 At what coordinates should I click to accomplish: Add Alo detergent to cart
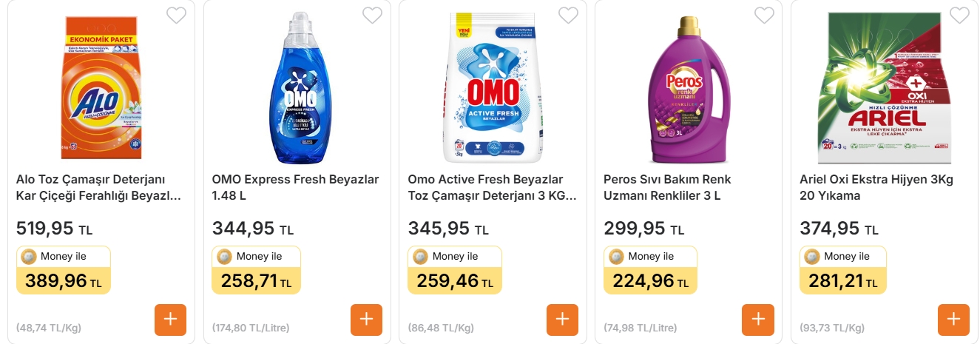click(170, 320)
